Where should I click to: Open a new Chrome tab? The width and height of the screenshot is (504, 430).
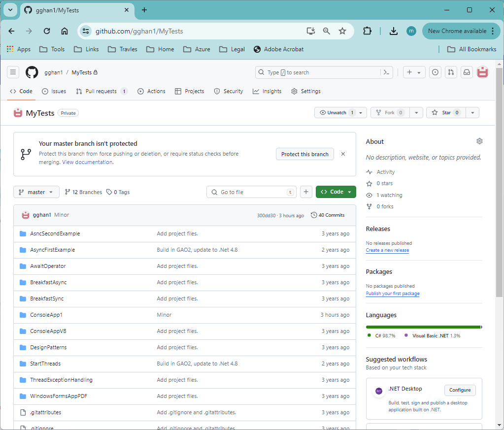click(144, 10)
